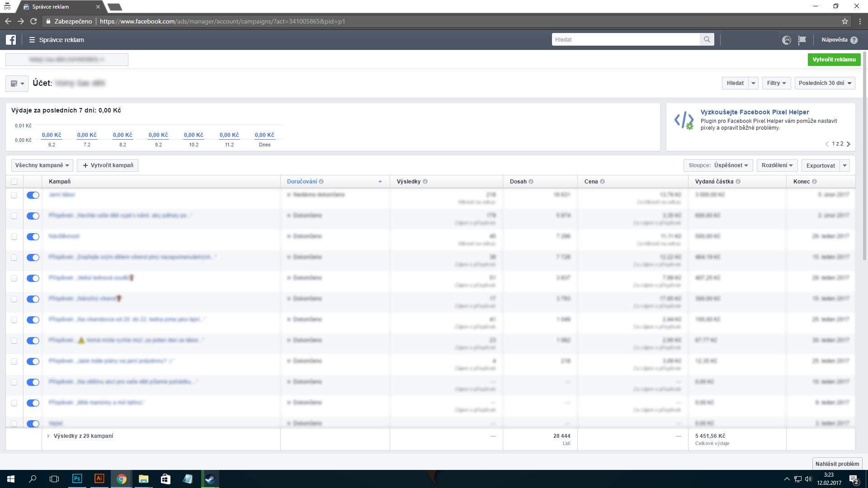Sort by the Dosah column header
Viewport: 868px width, 488px height.
pyautogui.click(x=518, y=182)
